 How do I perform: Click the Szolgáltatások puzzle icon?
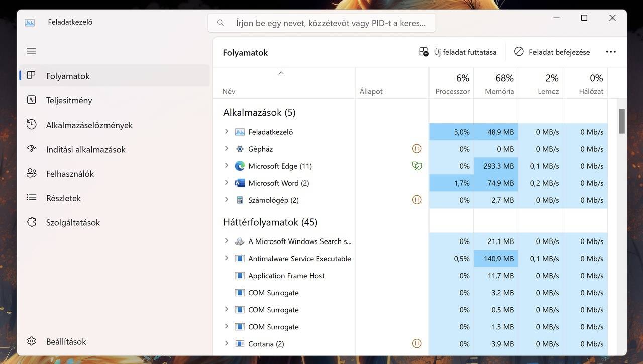pyautogui.click(x=31, y=222)
